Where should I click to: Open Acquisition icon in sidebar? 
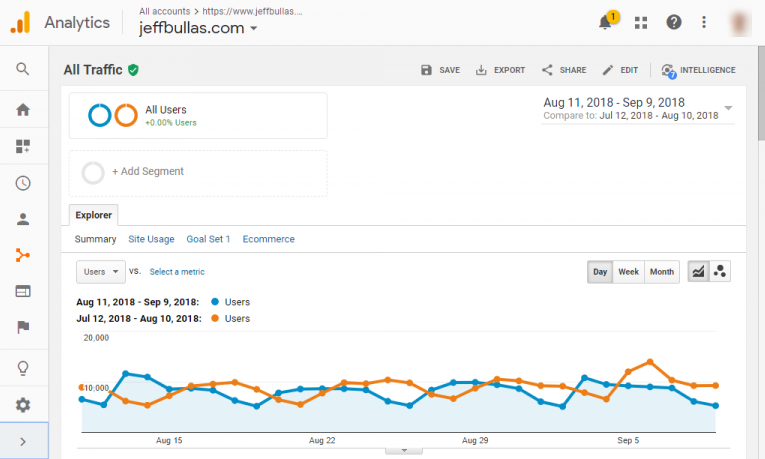(x=23, y=255)
